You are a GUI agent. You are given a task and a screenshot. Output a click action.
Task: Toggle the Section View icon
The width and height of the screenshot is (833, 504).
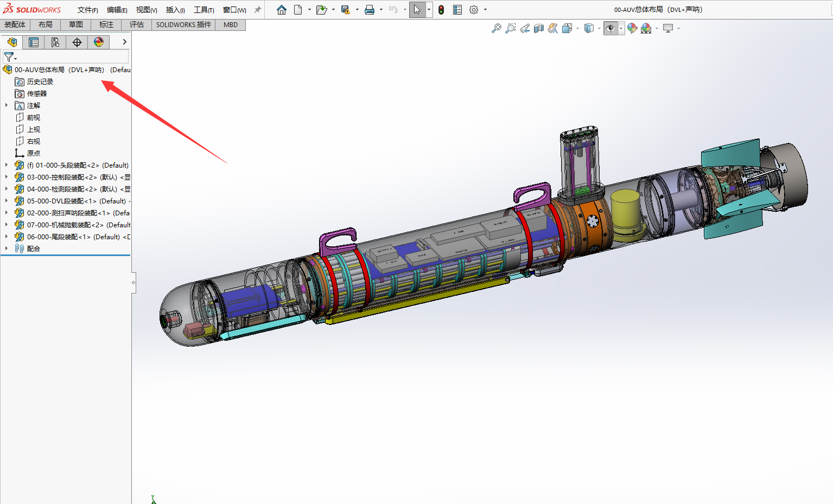pyautogui.click(x=539, y=28)
